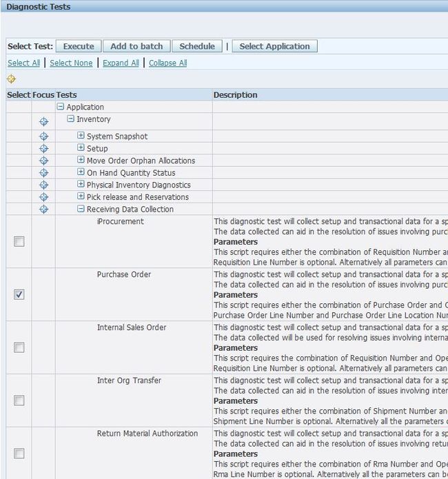Focus on Receiving Data Collection
This screenshot has width=448, height=479.
[43, 210]
